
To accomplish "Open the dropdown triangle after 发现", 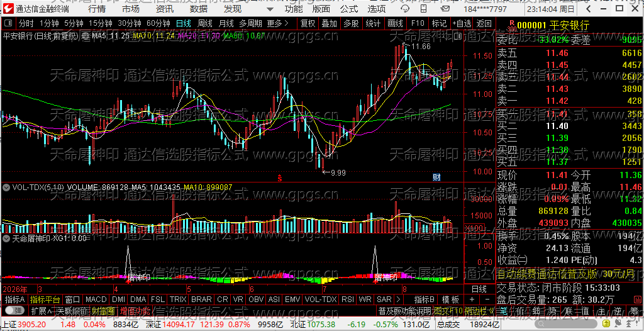I will [270, 9].
